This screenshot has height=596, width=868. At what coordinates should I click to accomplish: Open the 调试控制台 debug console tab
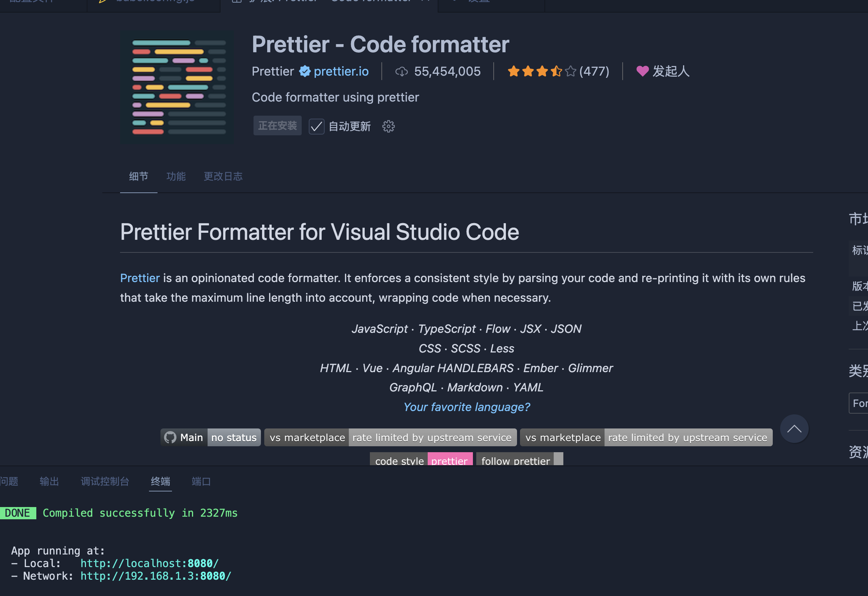click(105, 481)
